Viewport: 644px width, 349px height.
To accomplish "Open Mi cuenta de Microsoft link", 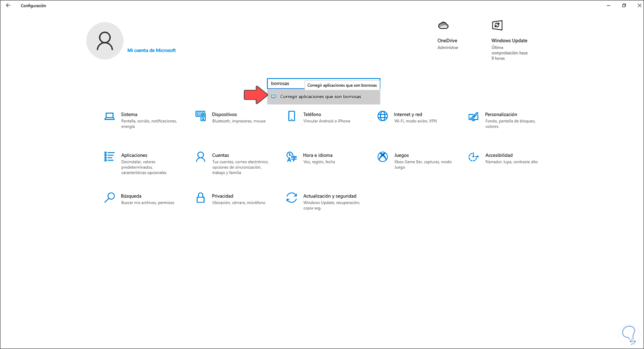I will (x=151, y=50).
